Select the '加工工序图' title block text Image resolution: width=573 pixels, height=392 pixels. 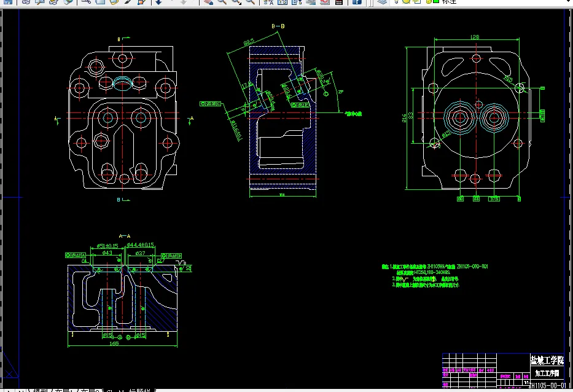547,374
